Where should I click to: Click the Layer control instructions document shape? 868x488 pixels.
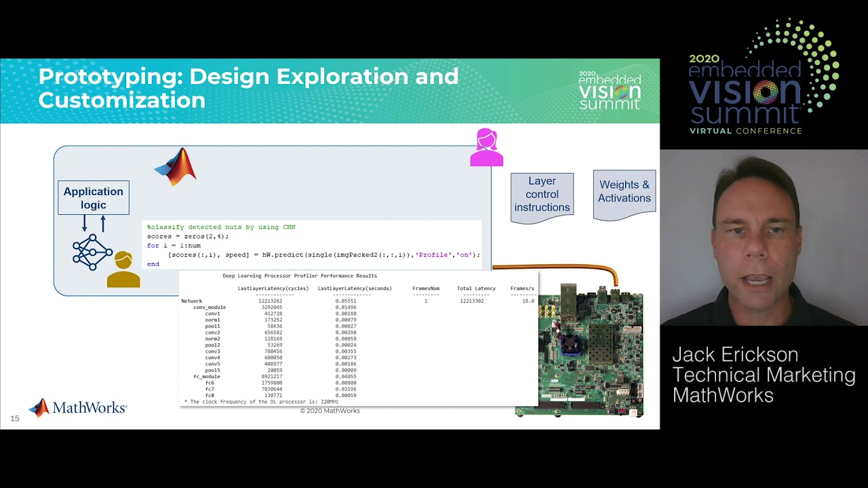[542, 195]
